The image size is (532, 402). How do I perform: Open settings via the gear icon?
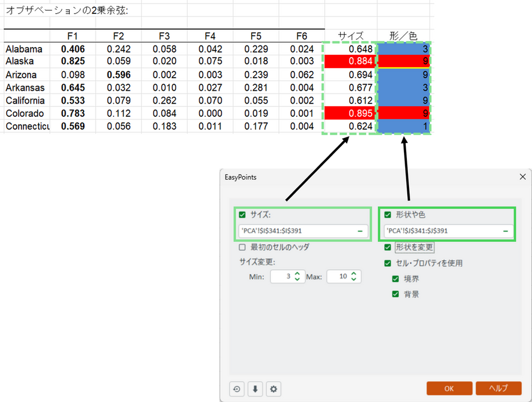click(x=273, y=389)
